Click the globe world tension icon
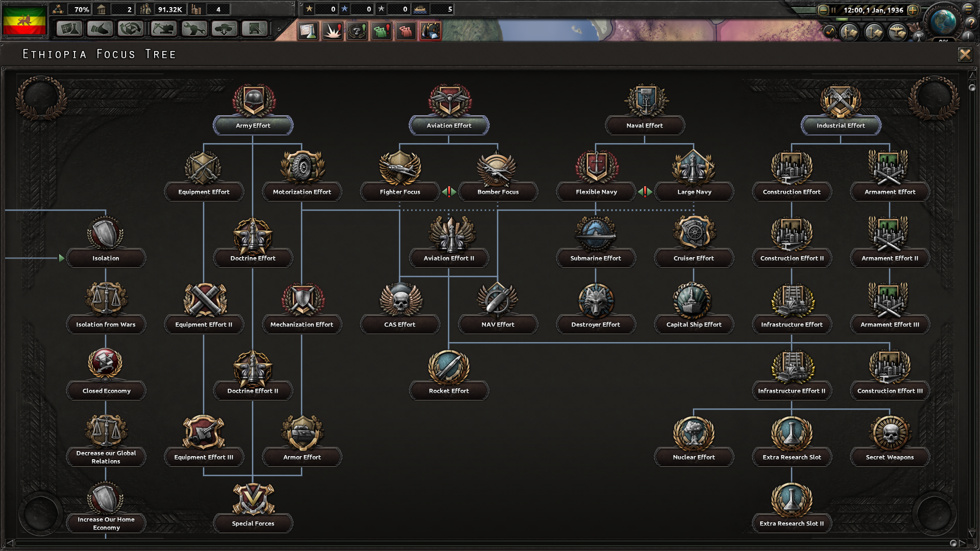This screenshot has height=551, width=980. 943,21
